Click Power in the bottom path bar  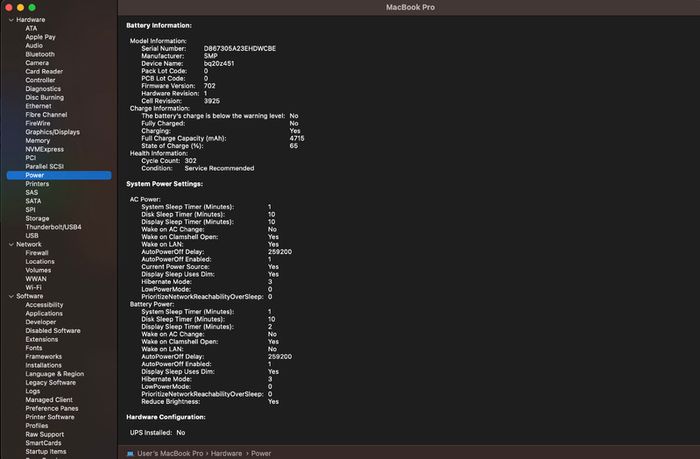(x=261, y=453)
